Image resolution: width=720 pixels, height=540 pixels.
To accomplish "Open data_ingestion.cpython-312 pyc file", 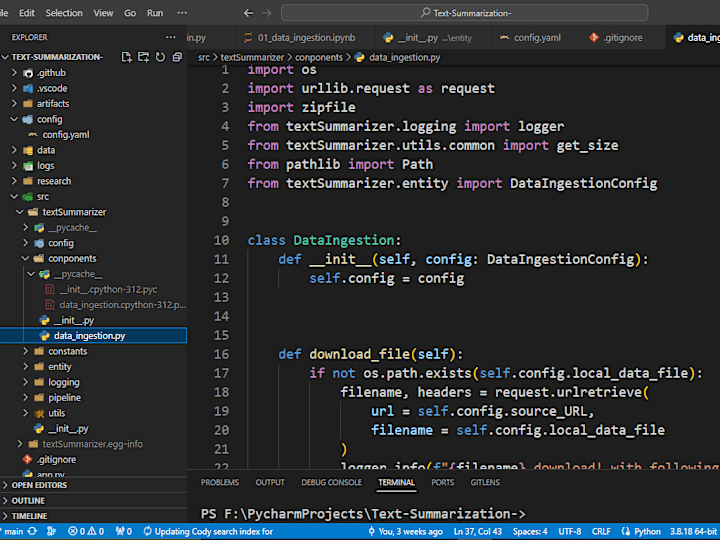I will 122,305.
